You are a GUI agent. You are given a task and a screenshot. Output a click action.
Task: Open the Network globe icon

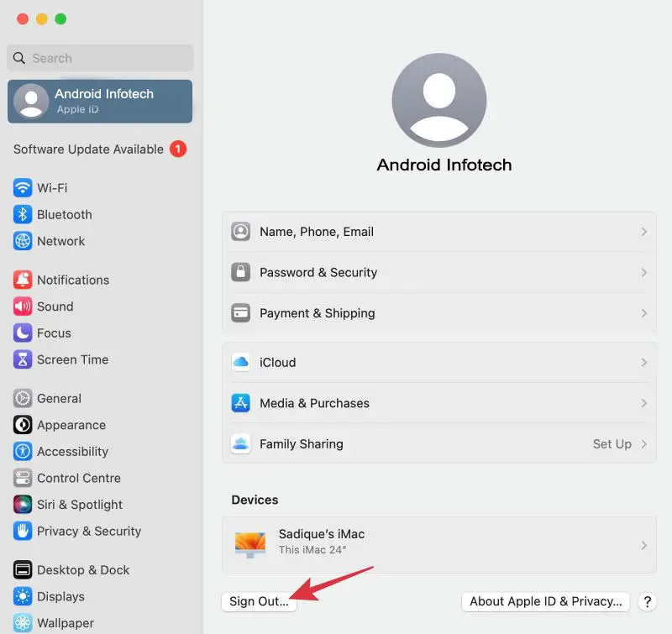coord(23,241)
